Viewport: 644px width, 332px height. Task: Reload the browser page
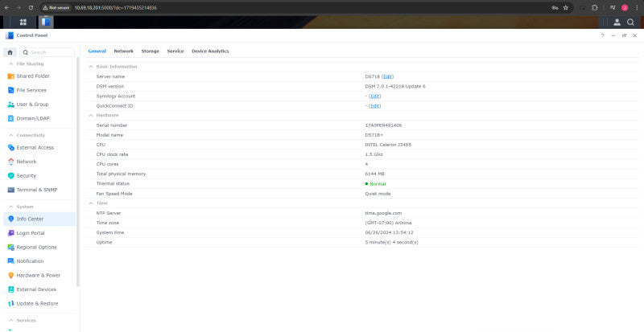(31, 8)
